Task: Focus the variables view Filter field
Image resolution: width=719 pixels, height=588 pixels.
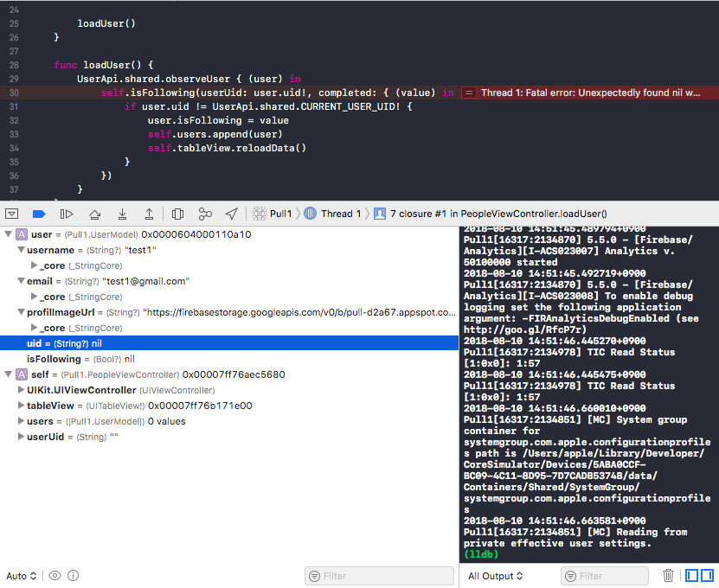Action: 379,576
